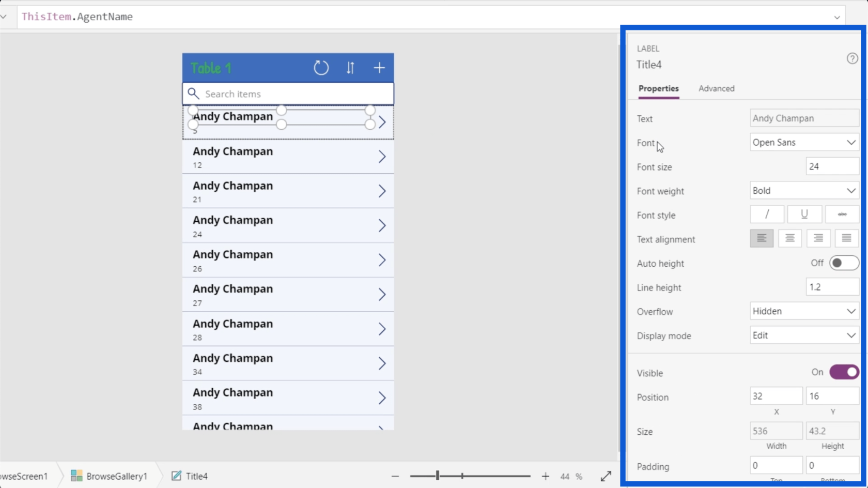
Task: Open the help question mark icon
Action: (852, 58)
